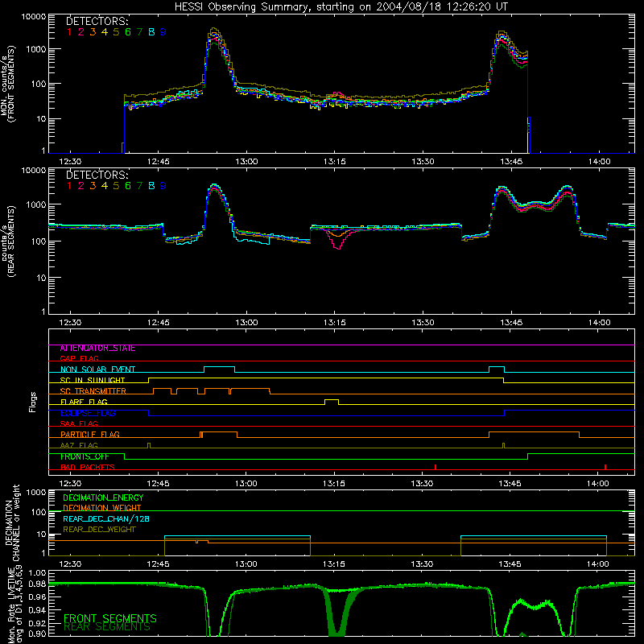The width and height of the screenshot is (644, 644).
Task: Click detector number 2 in the rear segments legend
Action: click(81, 186)
